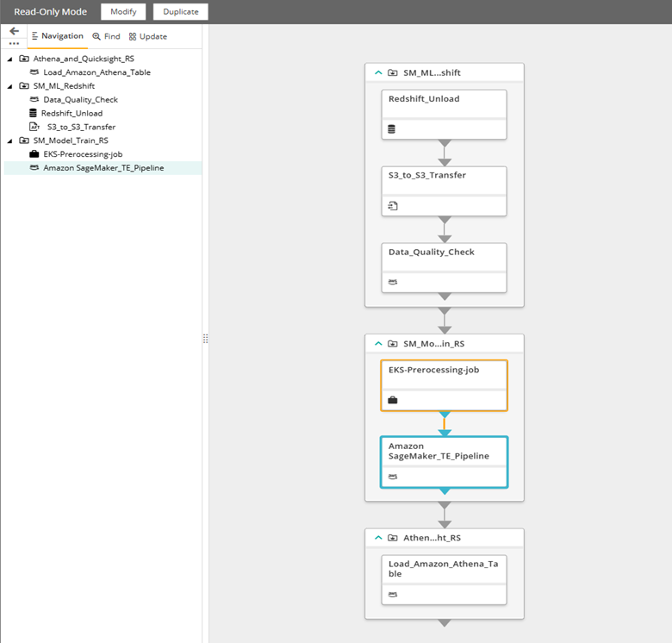Click database icon beside Redshift_Unload in tree
The image size is (672, 643).
pyautogui.click(x=33, y=113)
